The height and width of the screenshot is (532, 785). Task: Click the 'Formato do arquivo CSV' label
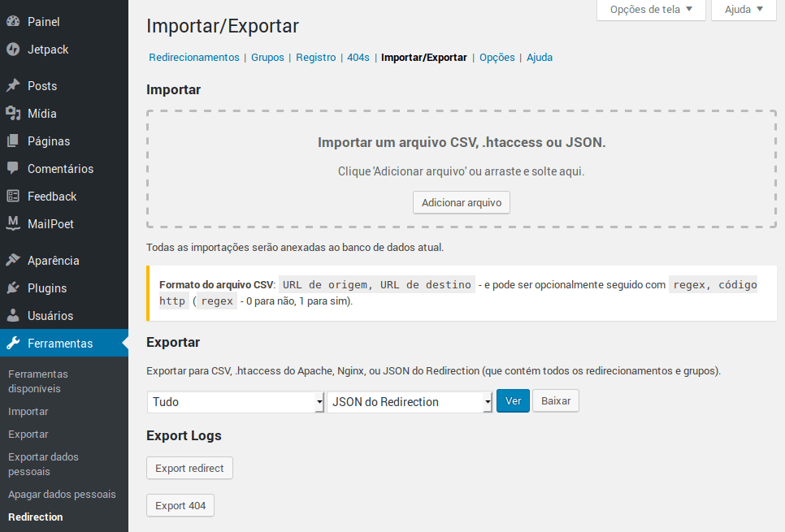[216, 285]
